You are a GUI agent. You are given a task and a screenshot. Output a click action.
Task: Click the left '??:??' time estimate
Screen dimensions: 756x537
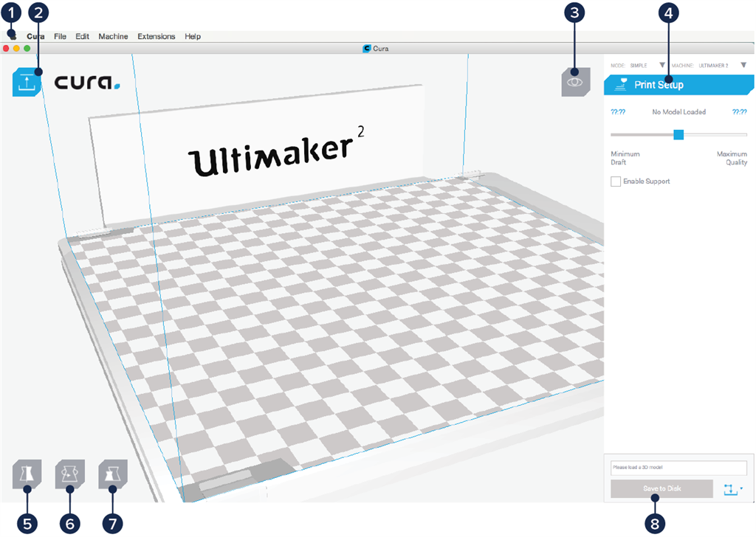coord(618,111)
